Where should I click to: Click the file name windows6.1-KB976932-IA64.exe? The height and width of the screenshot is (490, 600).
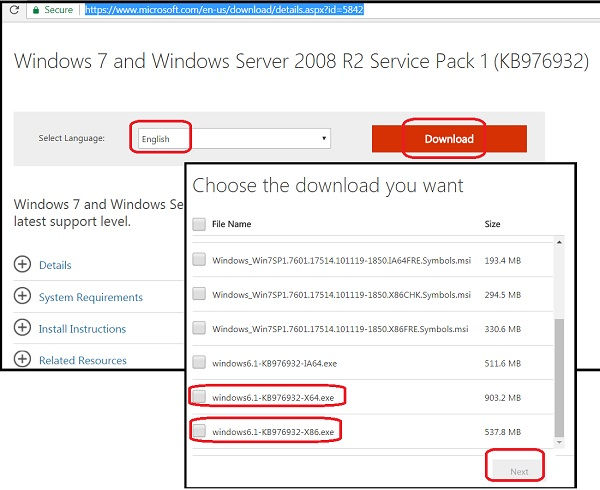point(275,363)
